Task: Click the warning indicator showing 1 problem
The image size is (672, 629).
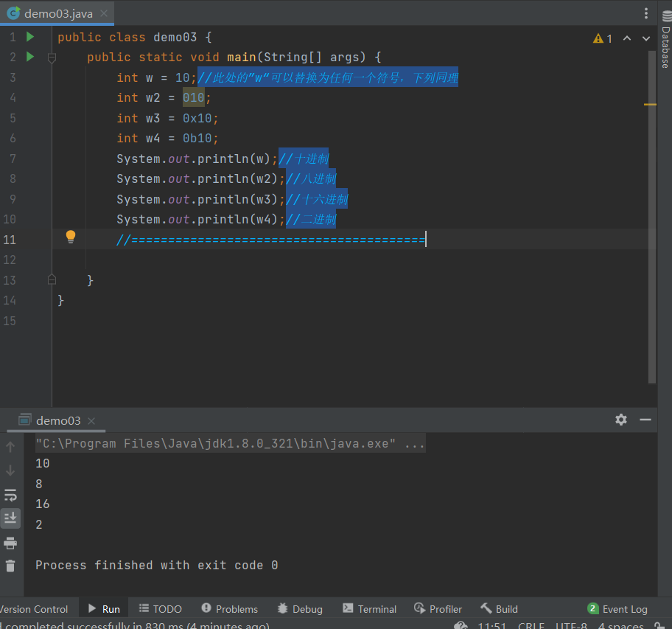Action: 602,38
